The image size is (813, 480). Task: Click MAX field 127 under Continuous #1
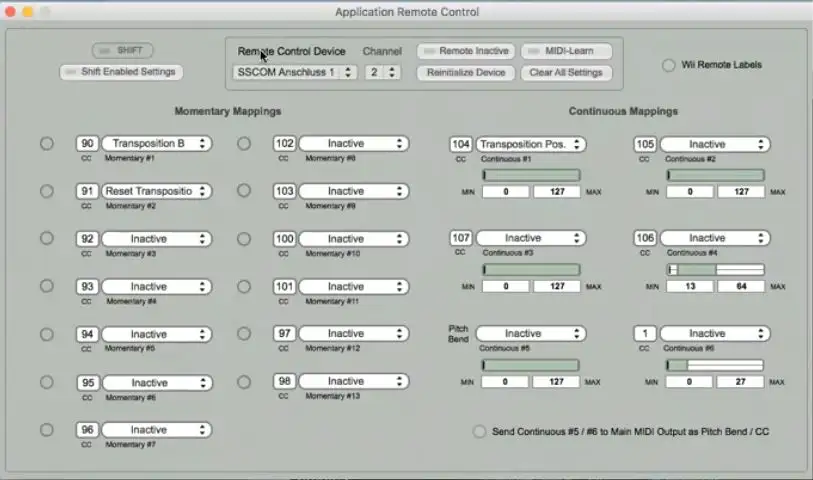click(557, 192)
